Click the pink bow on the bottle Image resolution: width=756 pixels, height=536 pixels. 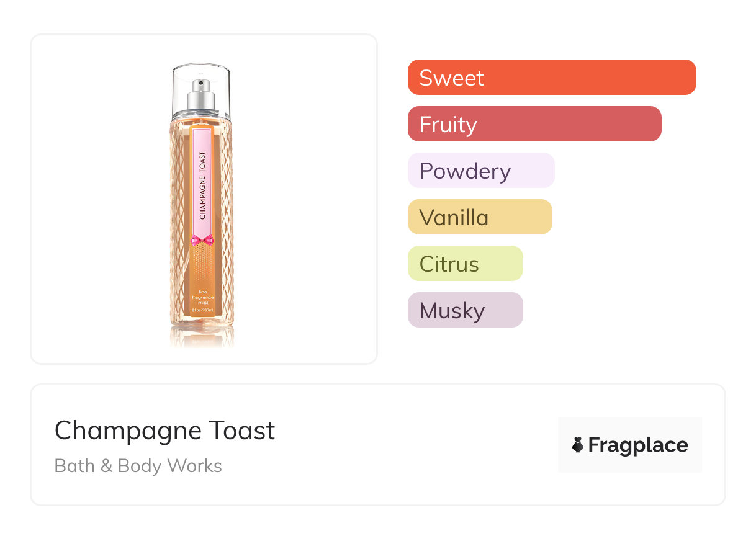click(202, 240)
